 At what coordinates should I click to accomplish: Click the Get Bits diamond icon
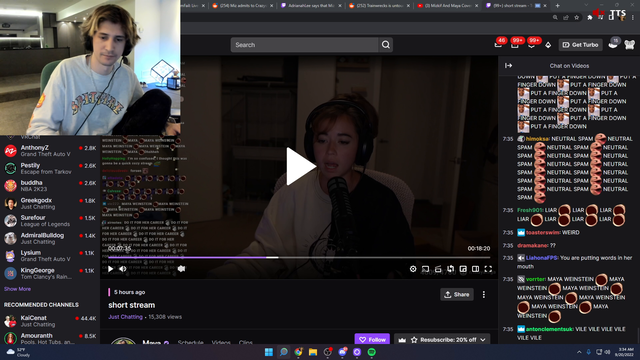(x=548, y=45)
